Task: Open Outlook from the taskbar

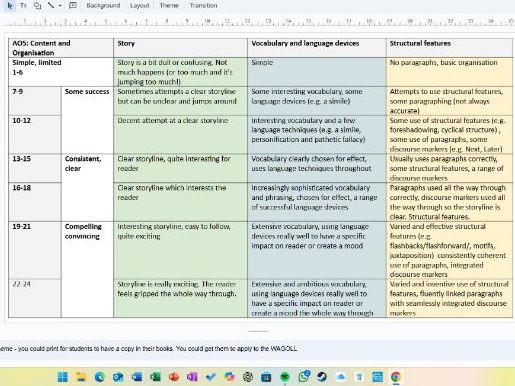Action: pos(118,377)
